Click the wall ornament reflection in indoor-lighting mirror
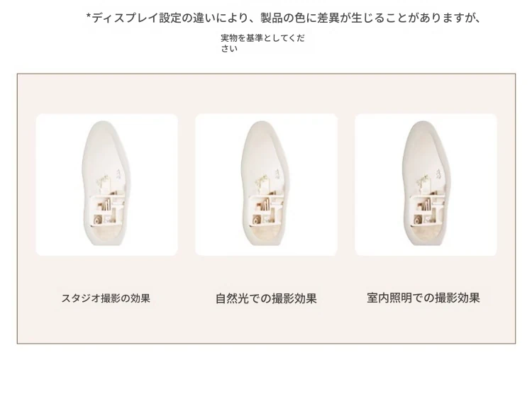This screenshot has width=532, height=416. [x=438, y=174]
